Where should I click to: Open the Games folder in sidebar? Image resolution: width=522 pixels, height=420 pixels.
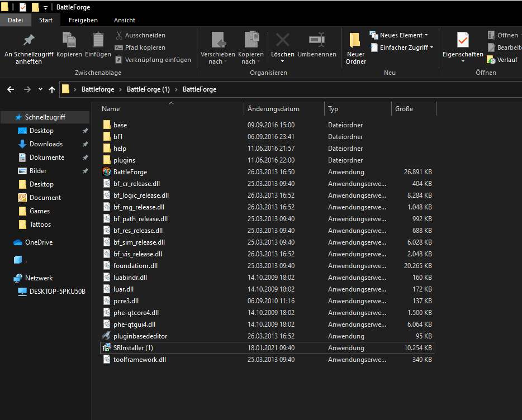pos(40,211)
